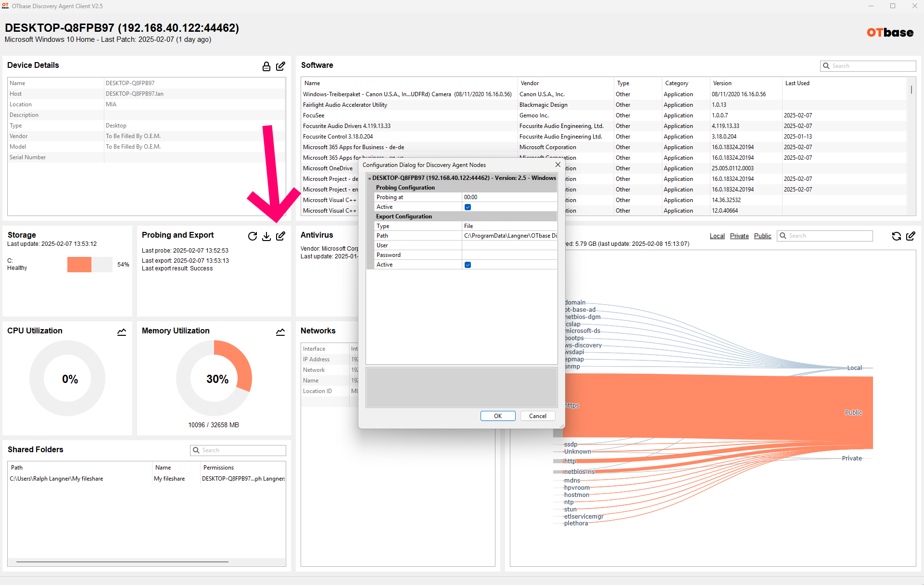Select the Interface row in Networks

329,349
